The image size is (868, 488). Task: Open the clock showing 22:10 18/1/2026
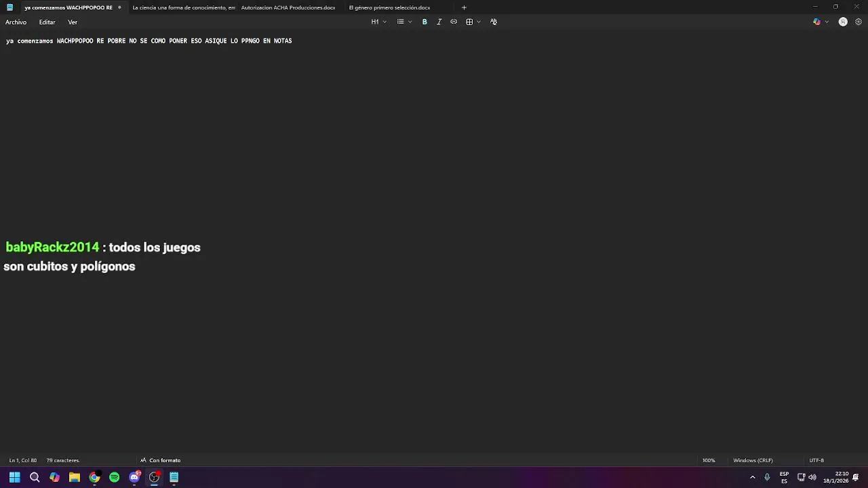tap(836, 477)
